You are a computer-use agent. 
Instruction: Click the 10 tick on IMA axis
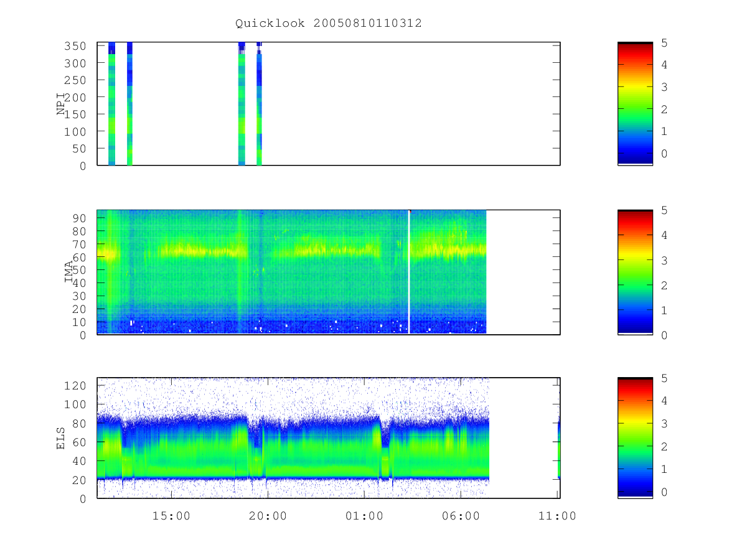tap(79, 322)
